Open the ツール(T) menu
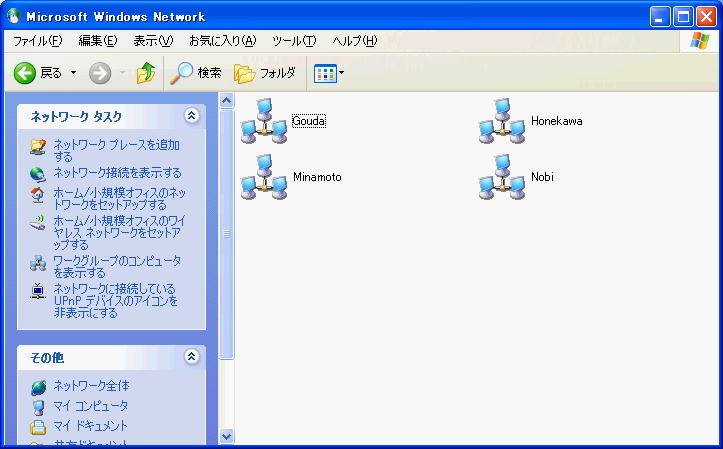 coord(294,41)
